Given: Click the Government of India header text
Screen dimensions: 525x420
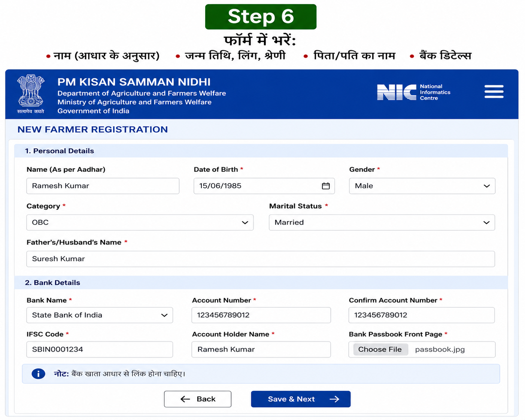Looking at the screenshot, I should (93, 111).
